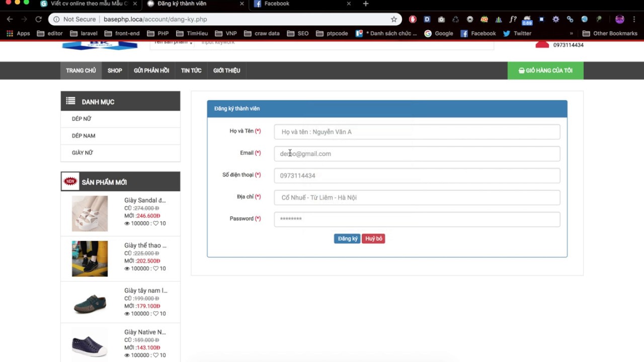Click the address bar URL

(x=155, y=19)
